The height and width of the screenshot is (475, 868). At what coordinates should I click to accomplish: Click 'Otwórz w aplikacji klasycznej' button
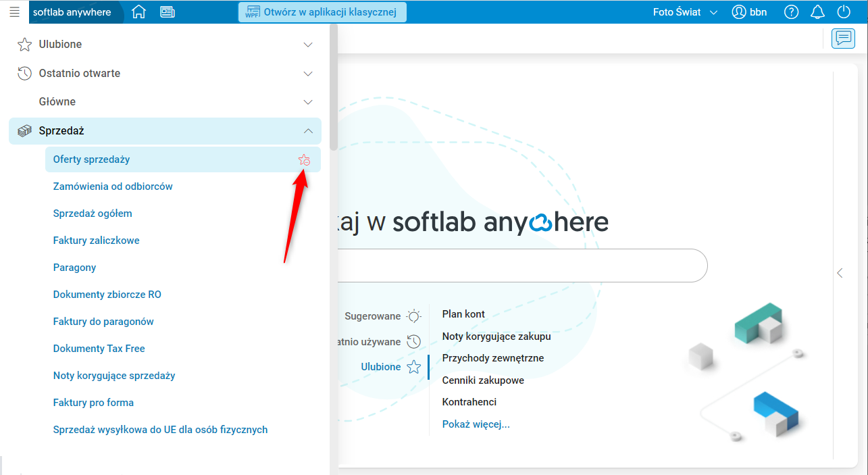click(x=322, y=11)
